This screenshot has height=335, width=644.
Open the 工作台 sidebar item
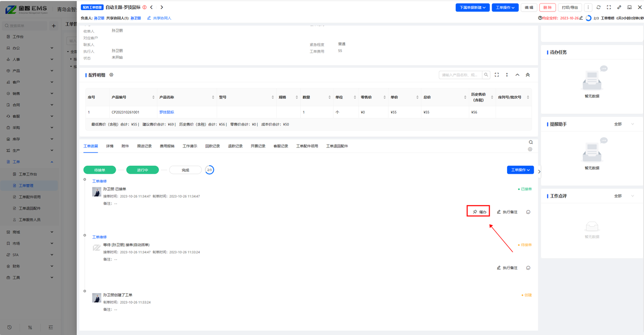(x=29, y=37)
